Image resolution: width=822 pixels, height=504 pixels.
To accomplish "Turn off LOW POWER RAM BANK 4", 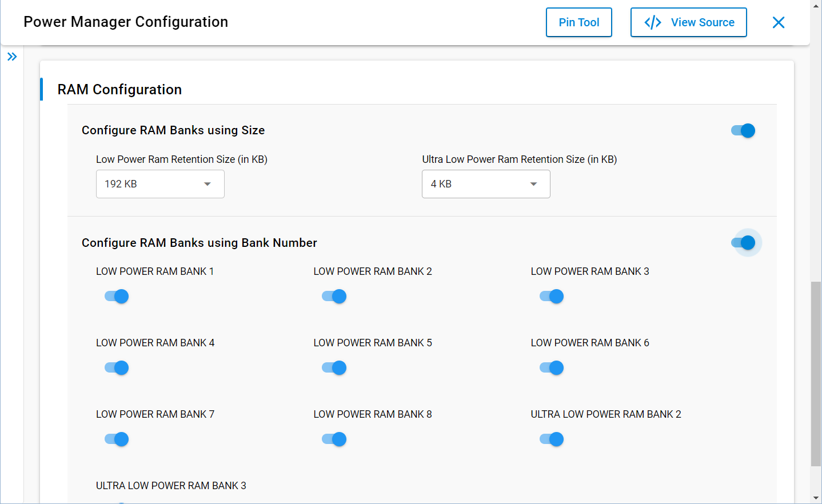I will pos(116,367).
